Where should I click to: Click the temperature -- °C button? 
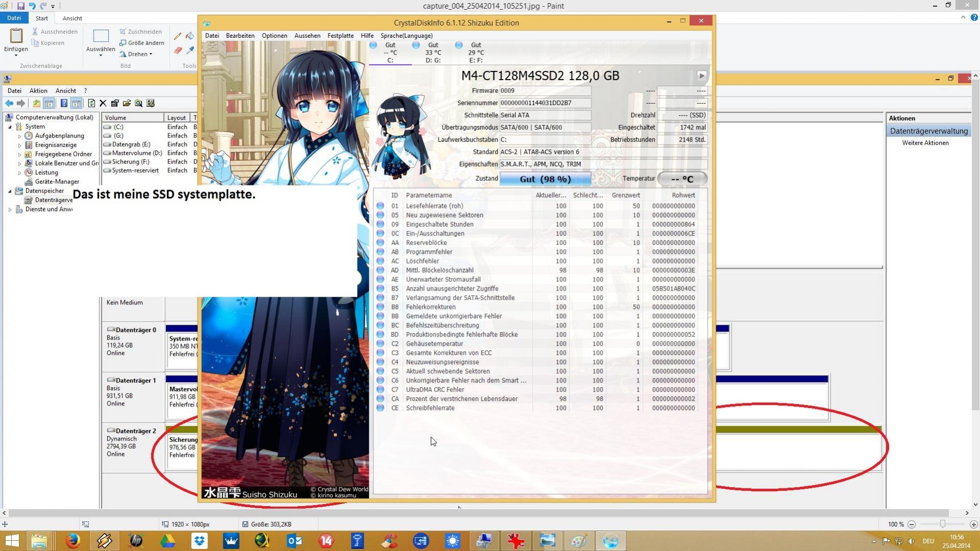point(682,179)
